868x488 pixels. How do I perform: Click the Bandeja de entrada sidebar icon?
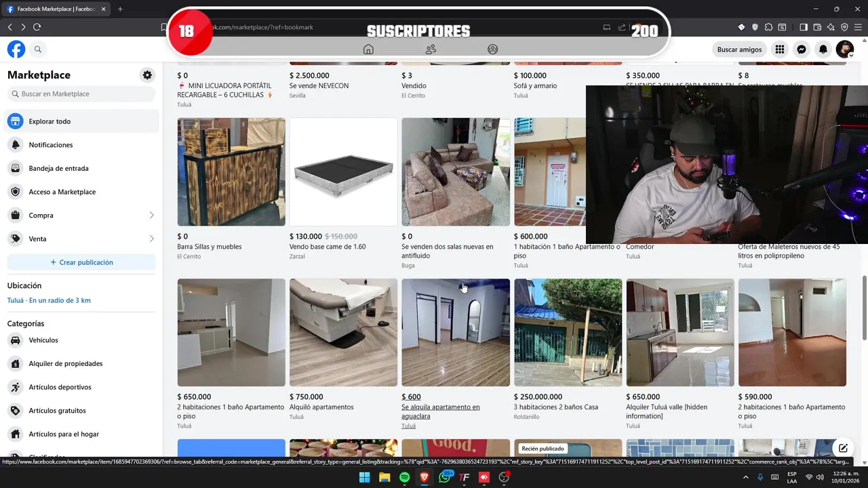(x=16, y=168)
